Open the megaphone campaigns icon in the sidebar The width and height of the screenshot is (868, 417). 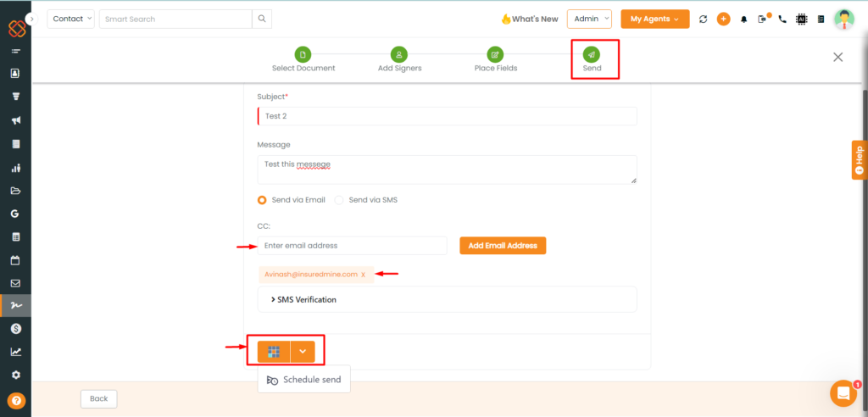tap(15, 120)
